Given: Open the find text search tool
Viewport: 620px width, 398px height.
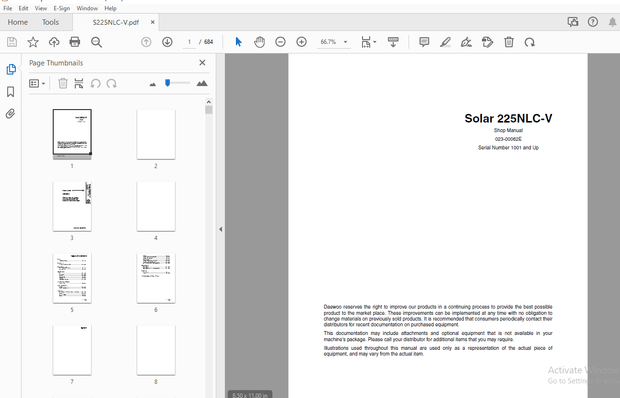Looking at the screenshot, I should [96, 42].
